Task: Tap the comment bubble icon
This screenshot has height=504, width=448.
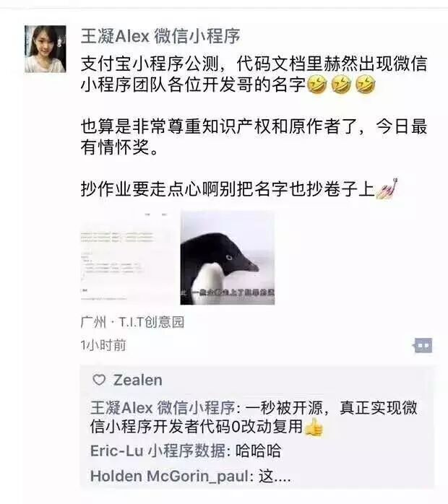Action: [423, 346]
